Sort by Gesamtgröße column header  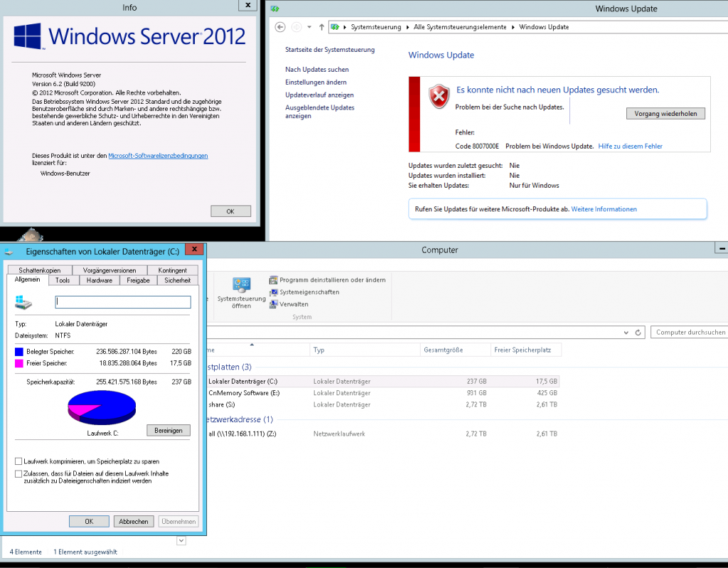click(456, 350)
